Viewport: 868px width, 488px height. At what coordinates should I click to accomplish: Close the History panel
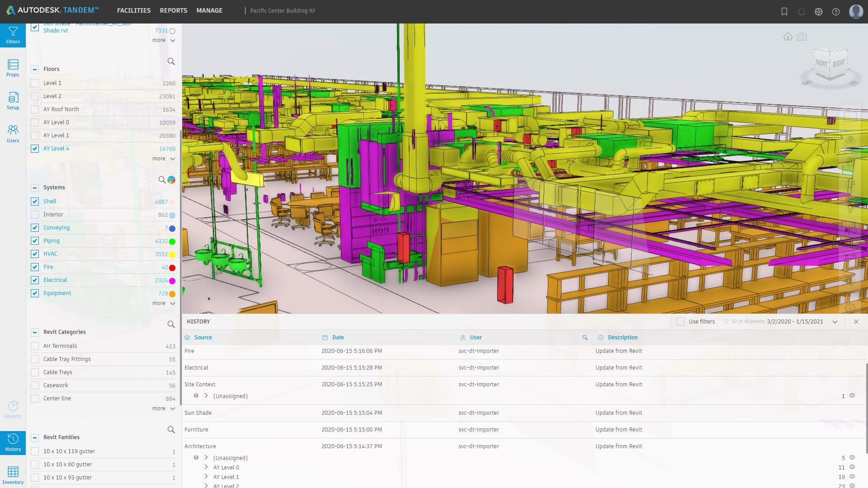click(x=856, y=322)
